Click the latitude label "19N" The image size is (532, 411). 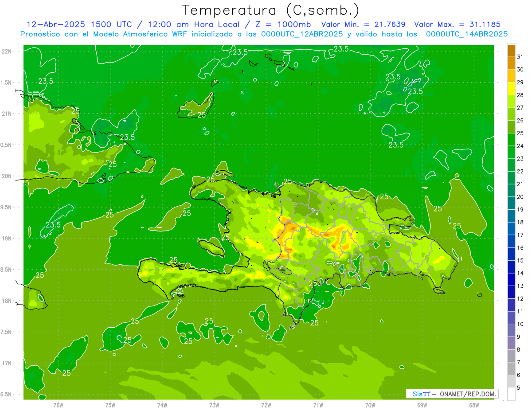[x=7, y=239]
